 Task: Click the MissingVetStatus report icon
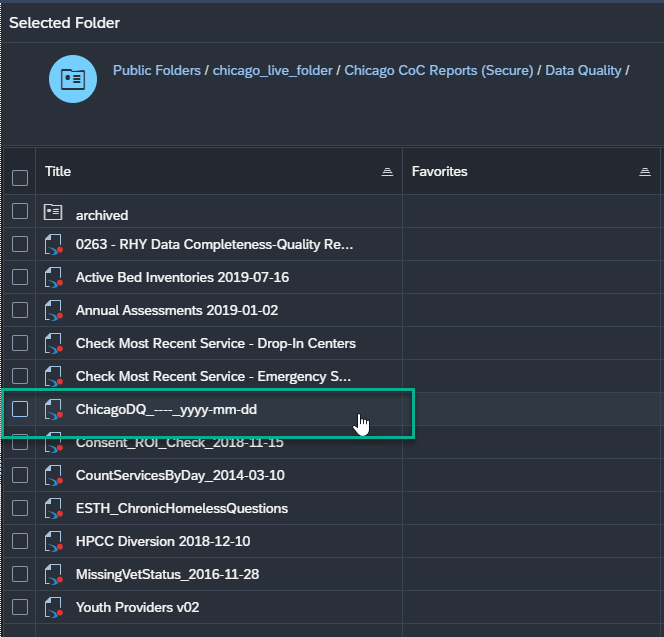53,575
